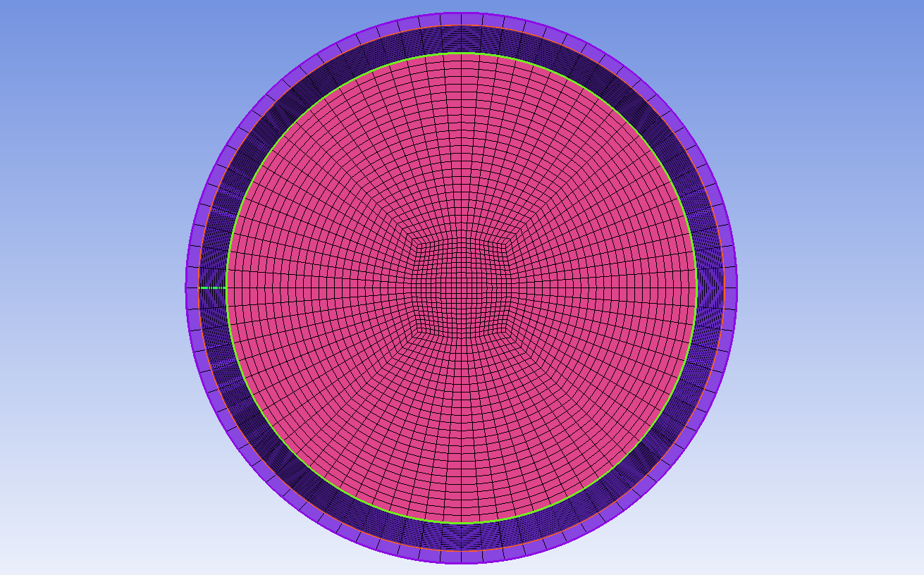Click the top-left corner of the central mesh block
The width and height of the screenshot is (924, 575).
414,244
